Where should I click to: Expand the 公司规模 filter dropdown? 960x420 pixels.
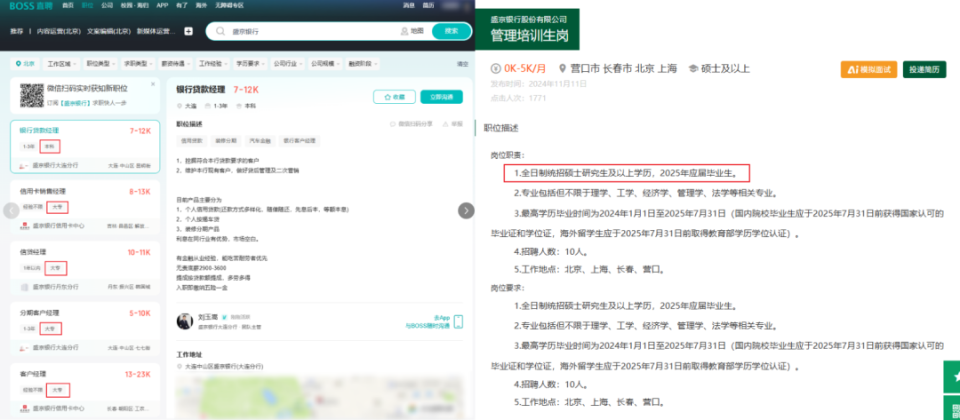click(324, 64)
